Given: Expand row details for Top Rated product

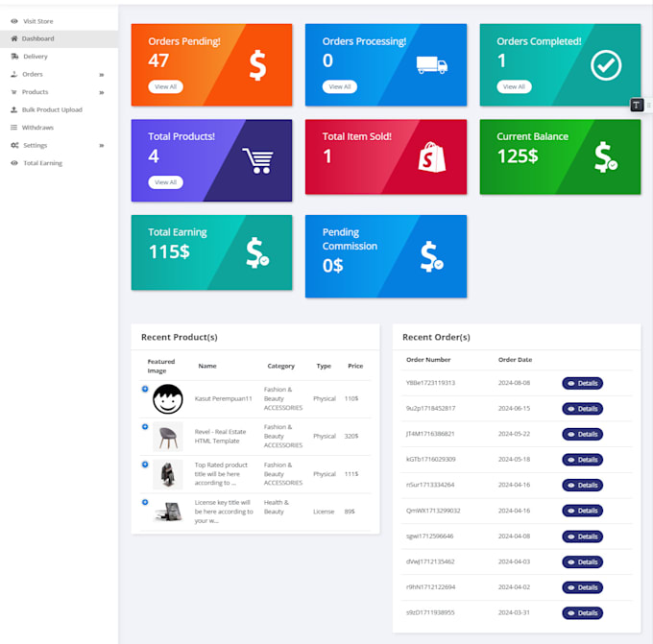Looking at the screenshot, I should [x=145, y=465].
